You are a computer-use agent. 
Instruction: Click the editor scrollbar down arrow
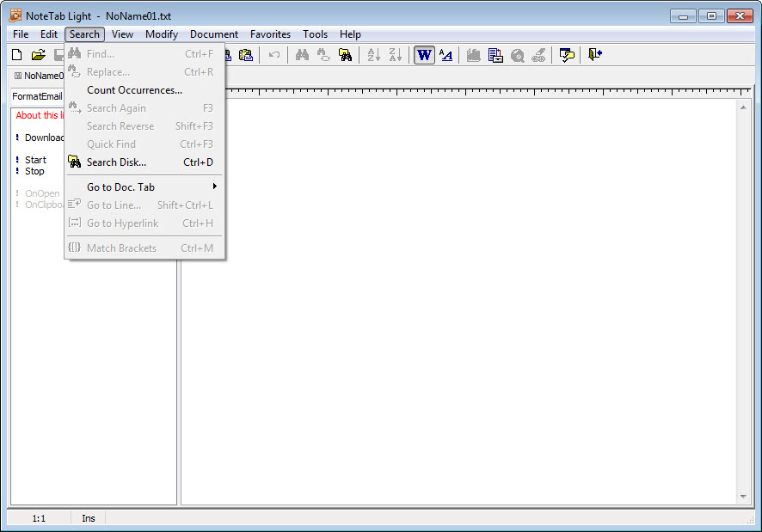click(743, 497)
